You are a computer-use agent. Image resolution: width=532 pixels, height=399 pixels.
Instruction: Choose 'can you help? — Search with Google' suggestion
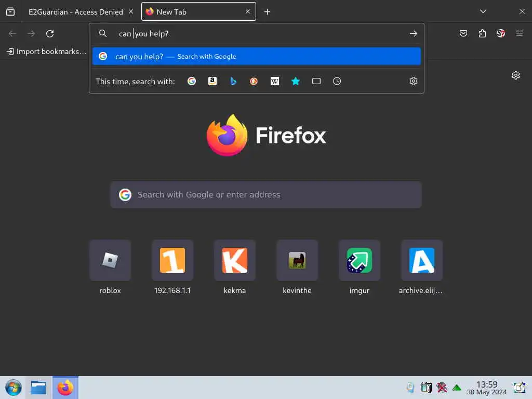(x=257, y=56)
